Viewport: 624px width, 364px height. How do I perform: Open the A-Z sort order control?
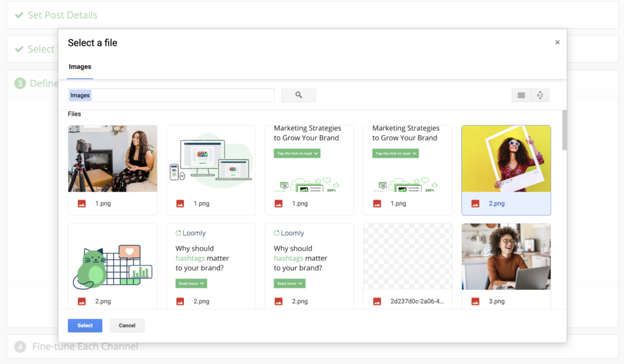pyautogui.click(x=539, y=95)
